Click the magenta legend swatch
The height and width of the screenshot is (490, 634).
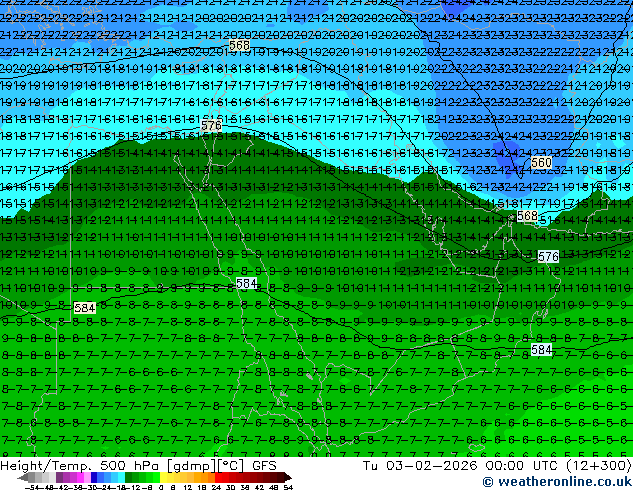coord(80,478)
